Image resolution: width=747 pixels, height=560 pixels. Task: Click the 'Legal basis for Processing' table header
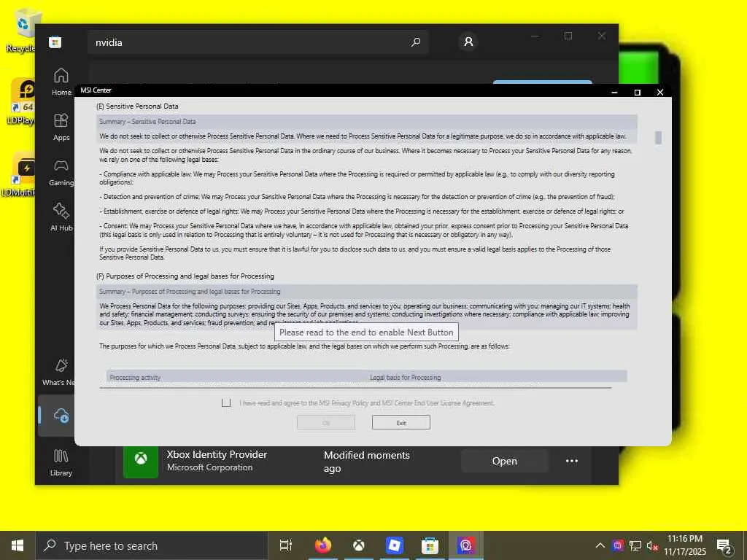(406, 378)
